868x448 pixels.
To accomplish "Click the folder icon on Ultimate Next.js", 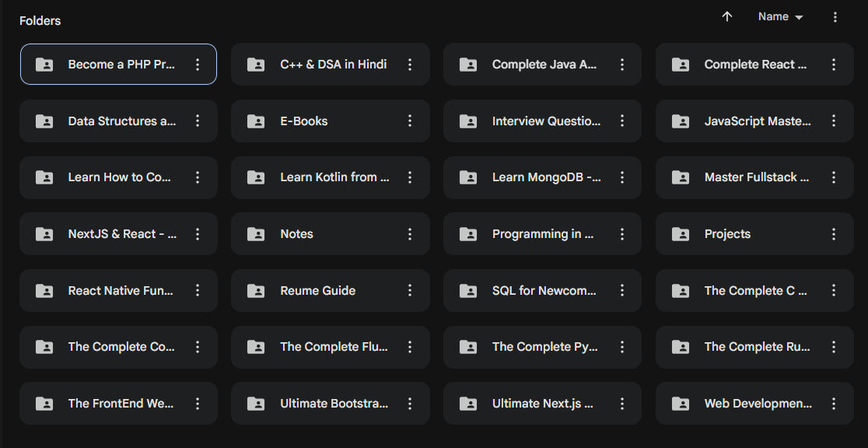I will pyautogui.click(x=467, y=403).
